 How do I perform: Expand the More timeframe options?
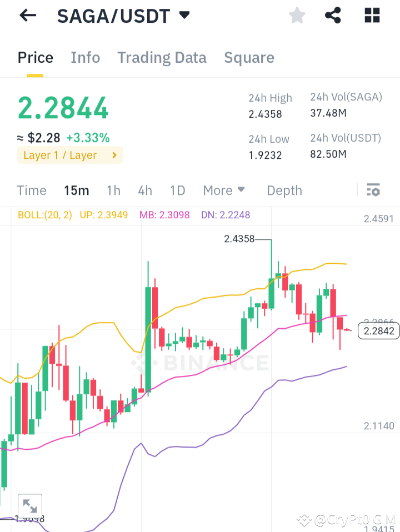(224, 190)
